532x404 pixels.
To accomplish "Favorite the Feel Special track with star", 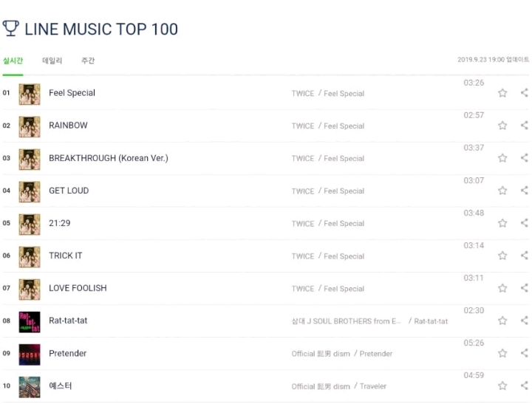I will (502, 93).
